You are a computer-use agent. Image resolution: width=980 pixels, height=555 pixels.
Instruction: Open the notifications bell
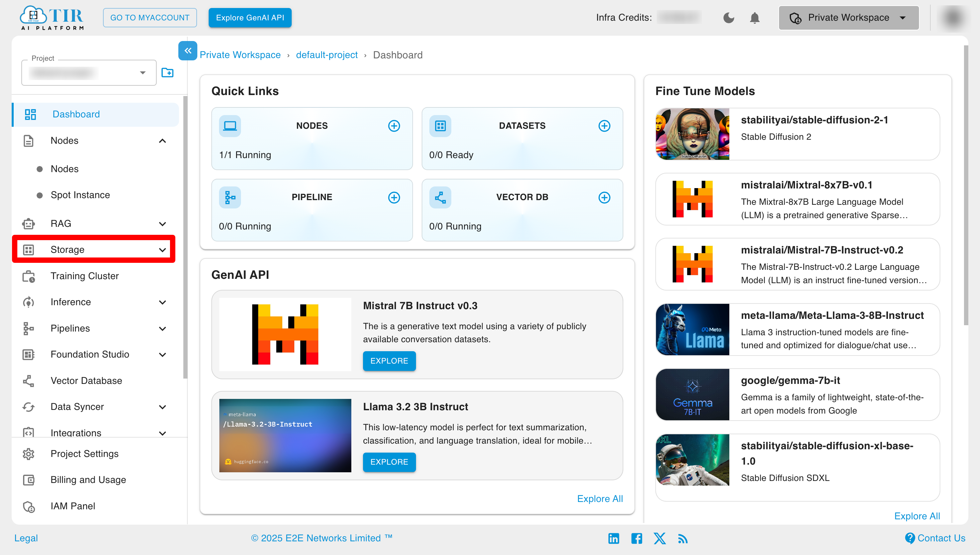pyautogui.click(x=755, y=18)
